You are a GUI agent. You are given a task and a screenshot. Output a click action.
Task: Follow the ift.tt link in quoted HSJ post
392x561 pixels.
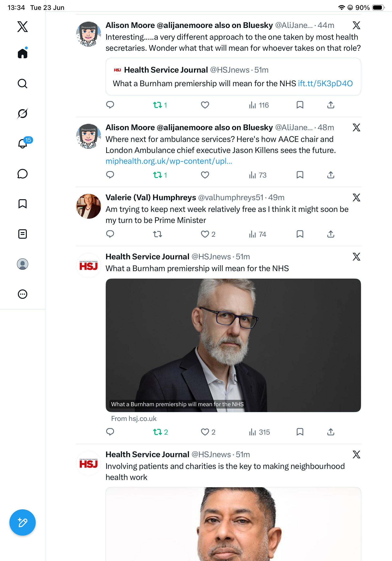pos(325,83)
